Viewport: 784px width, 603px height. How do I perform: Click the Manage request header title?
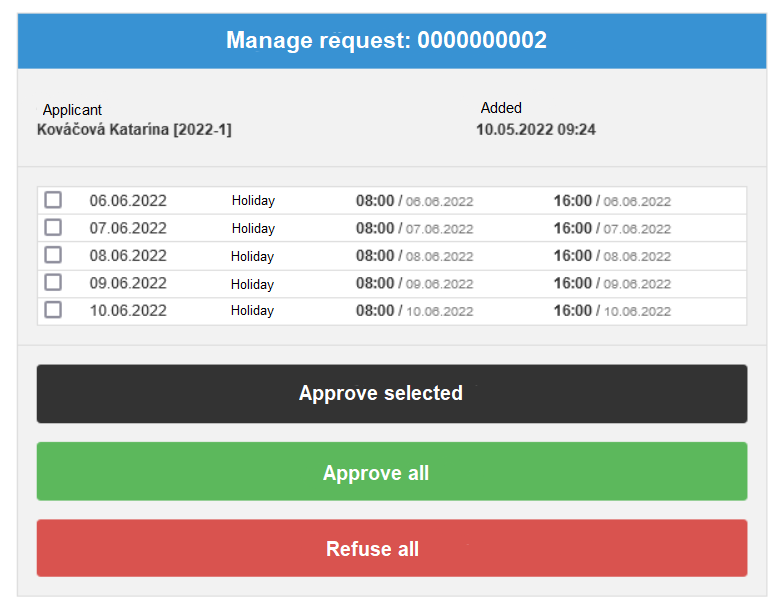[386, 41]
